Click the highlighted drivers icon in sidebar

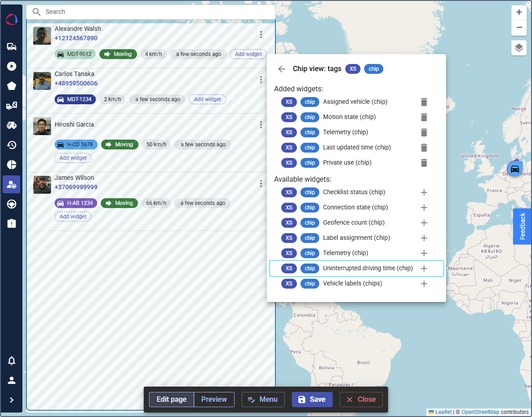12,184
